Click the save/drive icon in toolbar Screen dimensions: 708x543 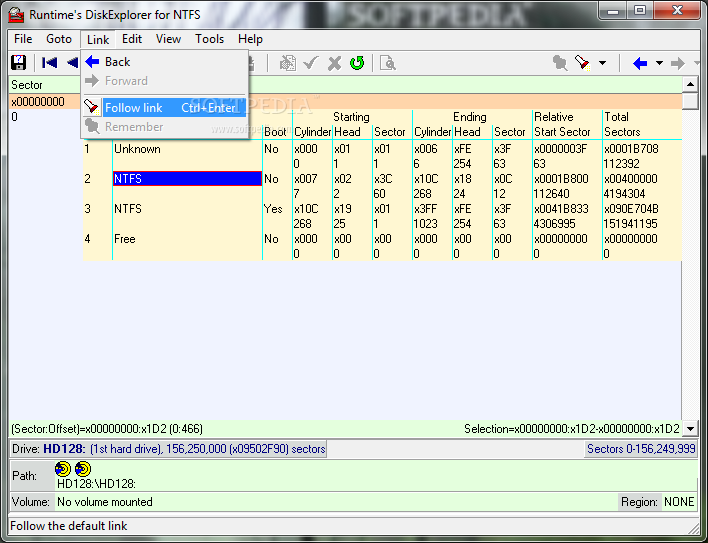19,63
